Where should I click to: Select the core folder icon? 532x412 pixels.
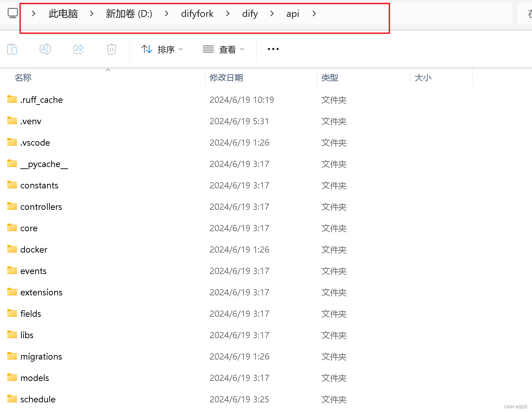(x=12, y=228)
